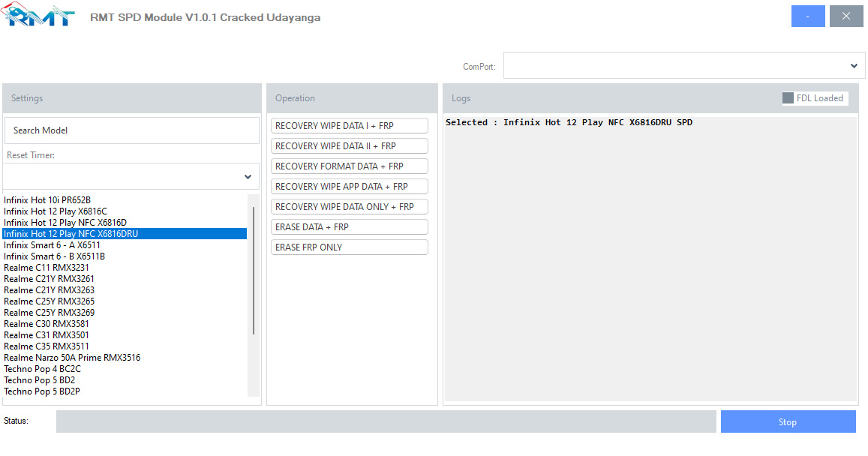
Task: Select Techno Pop 5 BD2P model
Action: (125, 391)
